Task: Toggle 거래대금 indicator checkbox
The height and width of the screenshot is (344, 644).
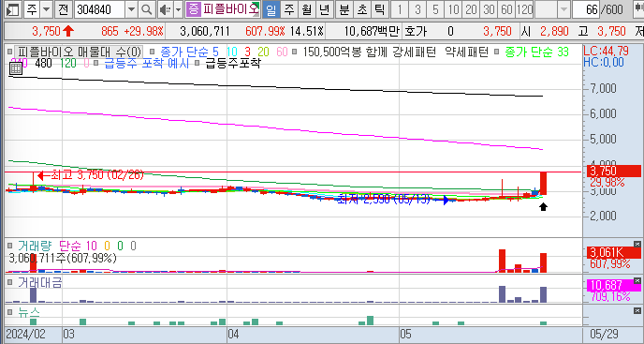Action: coord(10,283)
